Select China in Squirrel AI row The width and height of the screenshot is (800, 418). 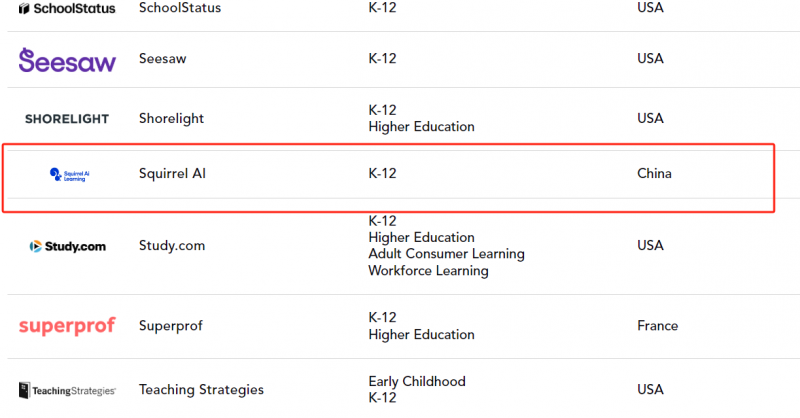coord(654,174)
